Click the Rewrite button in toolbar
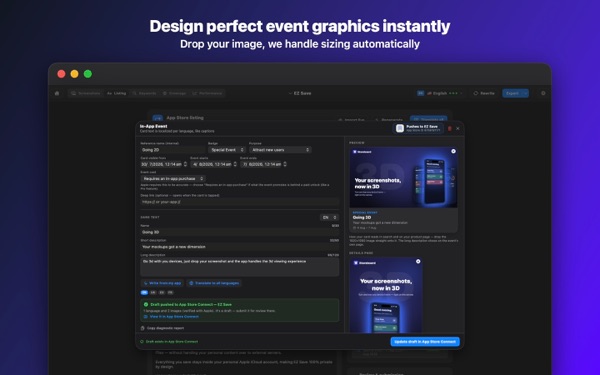Image resolution: width=600 pixels, height=375 pixels. (484, 93)
